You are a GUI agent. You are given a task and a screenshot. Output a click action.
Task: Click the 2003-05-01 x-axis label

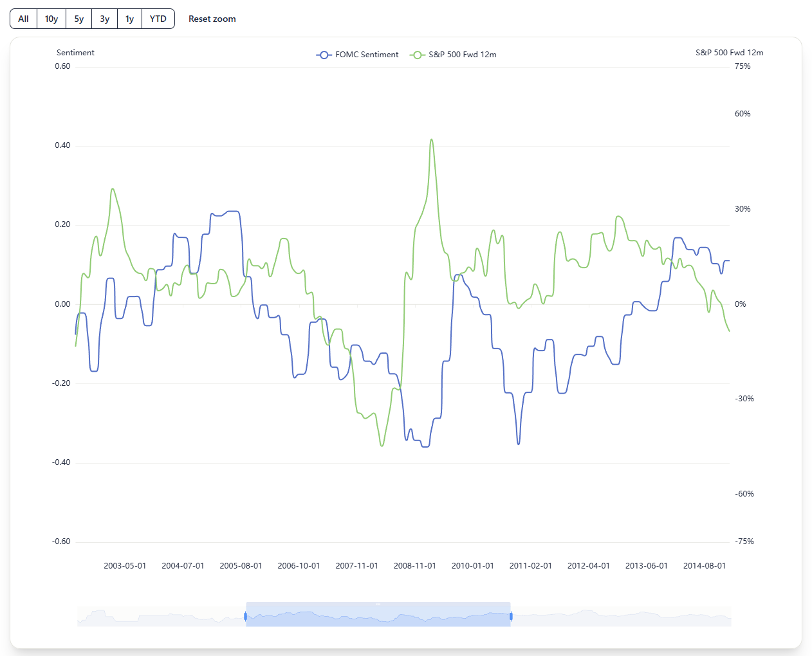pyautogui.click(x=125, y=566)
